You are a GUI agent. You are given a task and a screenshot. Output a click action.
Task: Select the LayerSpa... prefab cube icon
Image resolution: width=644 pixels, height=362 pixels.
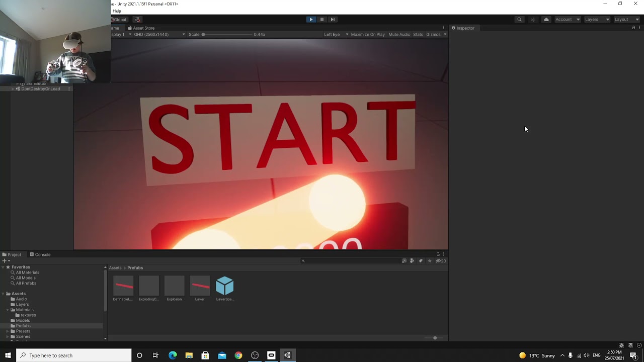(225, 286)
